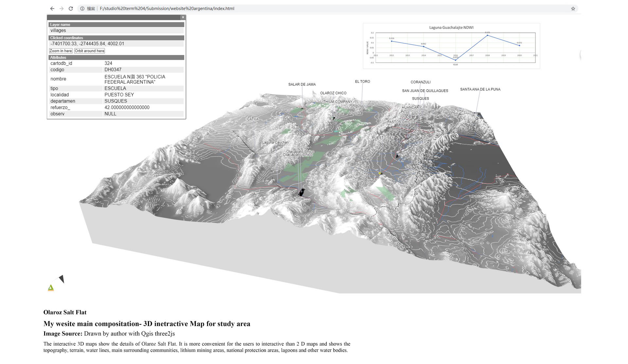Click codigo value DH0347
Viewport: 628px width, 364px height.
click(113, 70)
